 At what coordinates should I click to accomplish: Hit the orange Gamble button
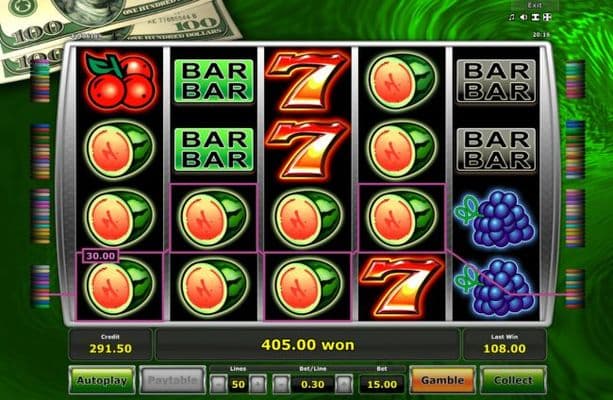click(x=443, y=380)
